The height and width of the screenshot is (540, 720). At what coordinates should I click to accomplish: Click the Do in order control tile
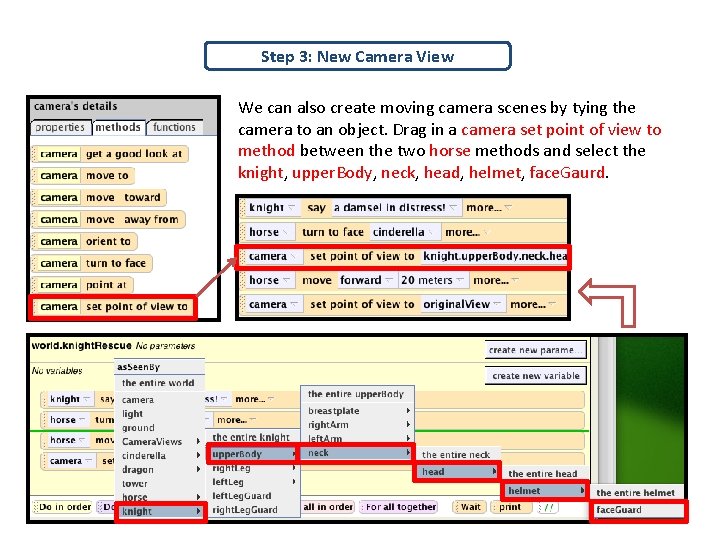coord(62,507)
